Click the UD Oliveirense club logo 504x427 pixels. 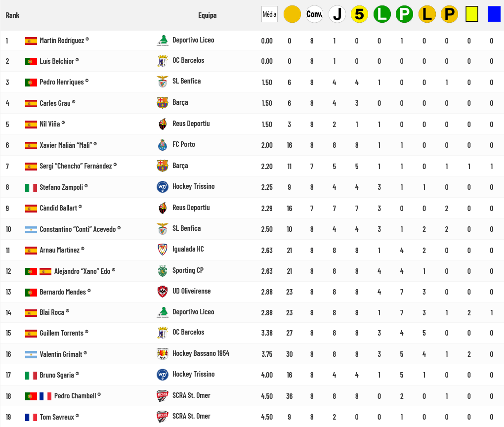[x=163, y=292]
